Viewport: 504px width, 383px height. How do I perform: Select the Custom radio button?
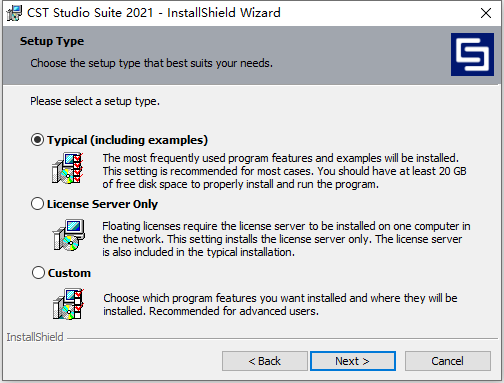[38, 272]
